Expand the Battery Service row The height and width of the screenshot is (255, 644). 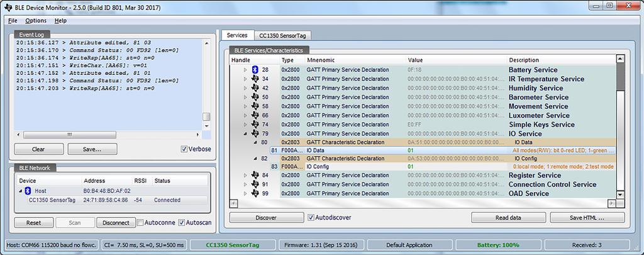click(246, 70)
